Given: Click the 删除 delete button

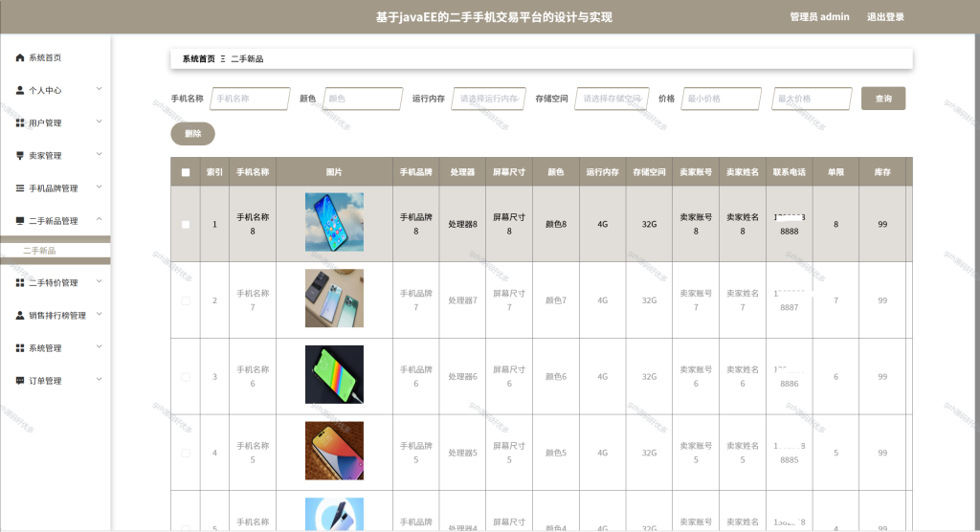Looking at the screenshot, I should pos(193,133).
